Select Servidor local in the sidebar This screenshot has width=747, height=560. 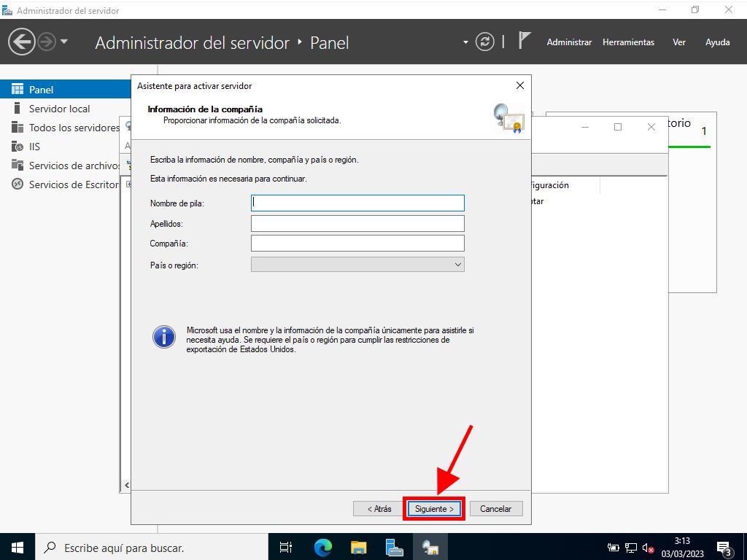click(x=59, y=109)
